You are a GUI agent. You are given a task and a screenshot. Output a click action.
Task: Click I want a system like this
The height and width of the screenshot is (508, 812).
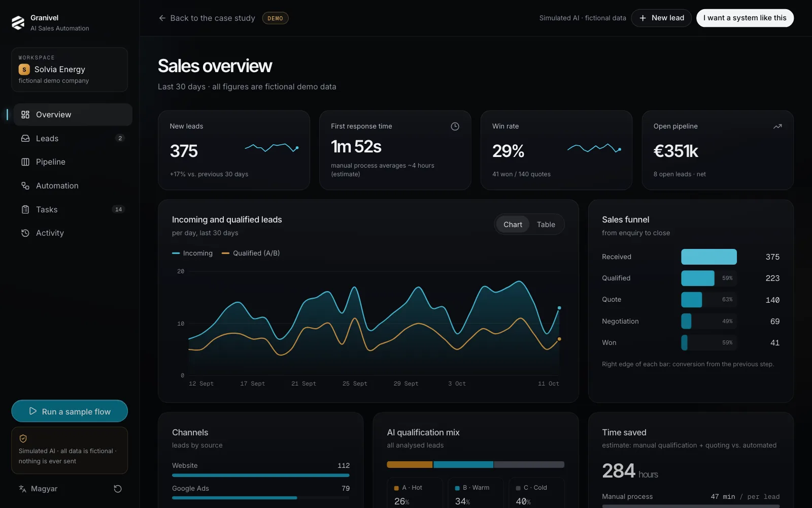[745, 18]
